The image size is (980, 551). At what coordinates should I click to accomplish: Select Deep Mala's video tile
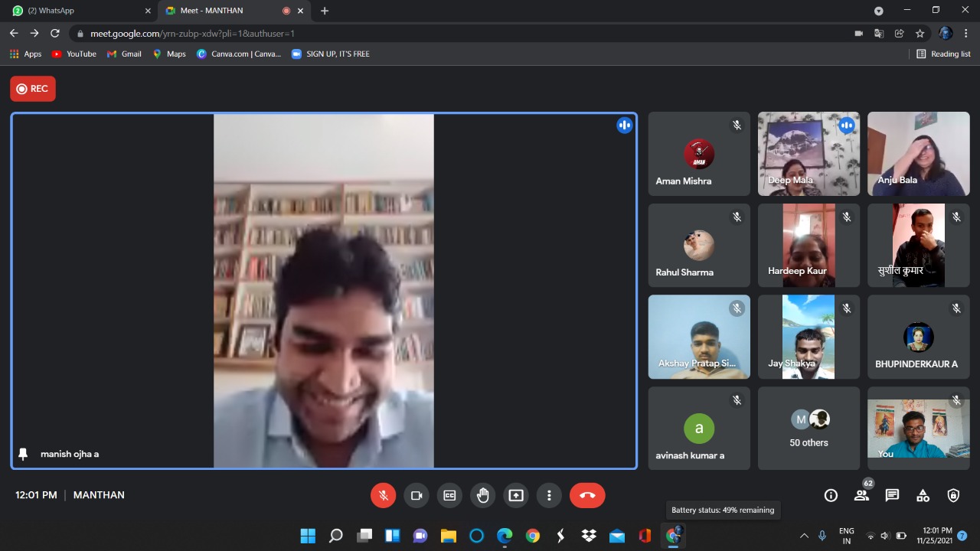pos(808,154)
